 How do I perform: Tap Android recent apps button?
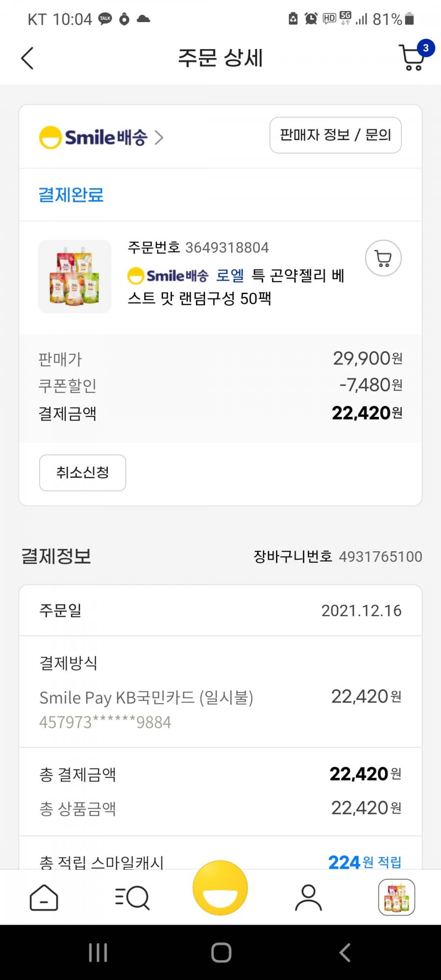point(98,953)
